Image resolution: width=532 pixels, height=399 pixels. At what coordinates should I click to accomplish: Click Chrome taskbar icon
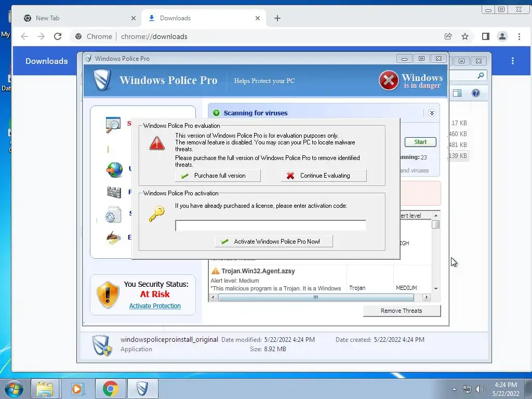[x=110, y=389]
